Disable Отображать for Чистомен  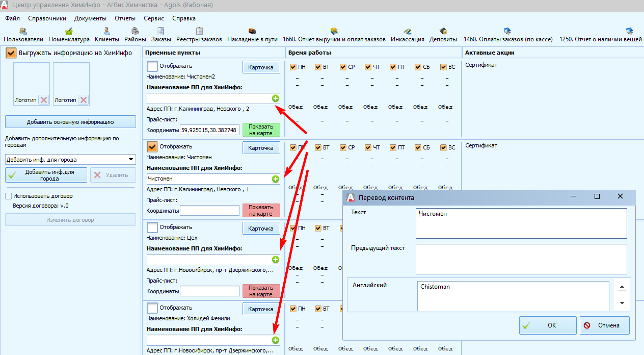[152, 147]
